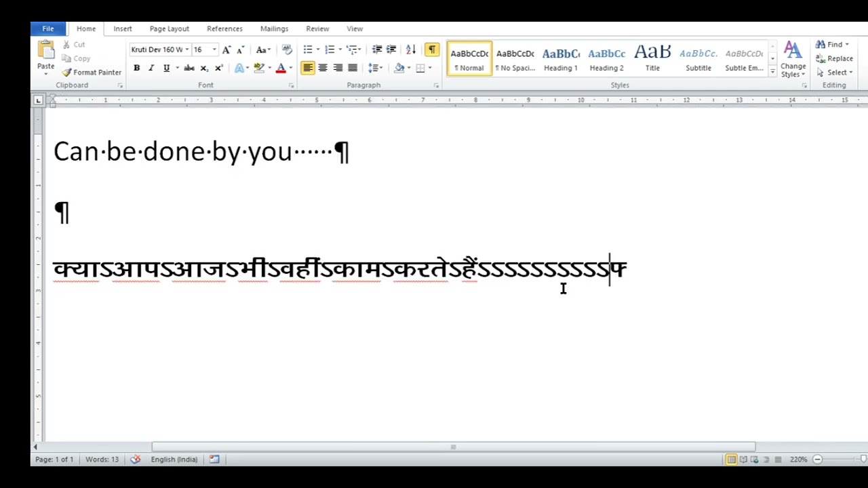Apply the No Spacing style
Viewport: 868px width, 488px height.
click(x=515, y=59)
